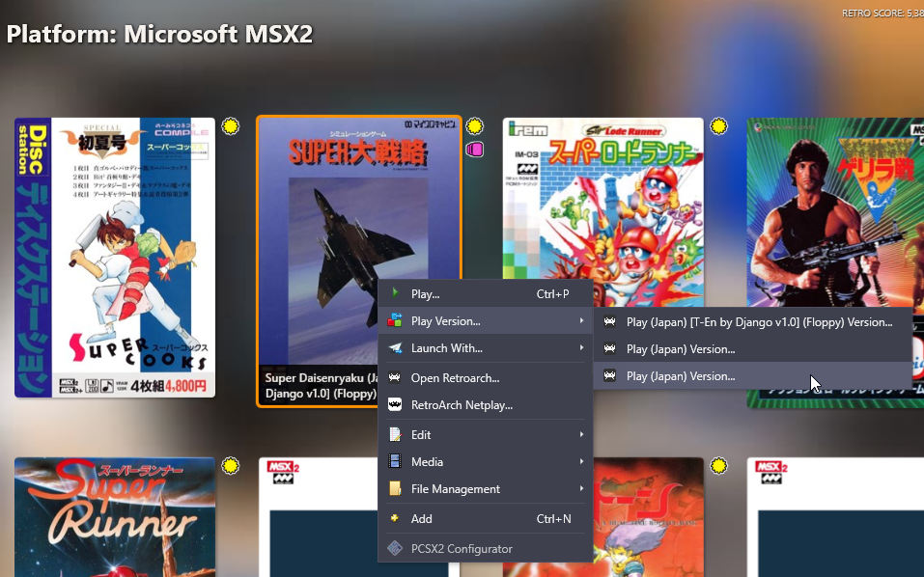924x577 pixels.
Task: Select the highlighted Play (Japan) Version entry
Action: (x=752, y=376)
